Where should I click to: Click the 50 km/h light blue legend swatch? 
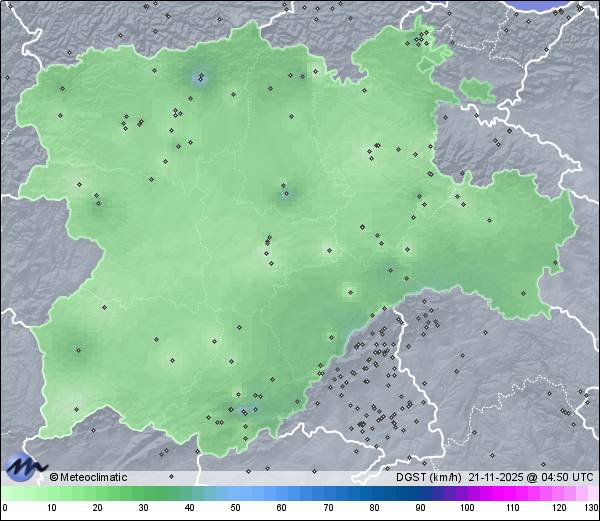pyautogui.click(x=235, y=494)
